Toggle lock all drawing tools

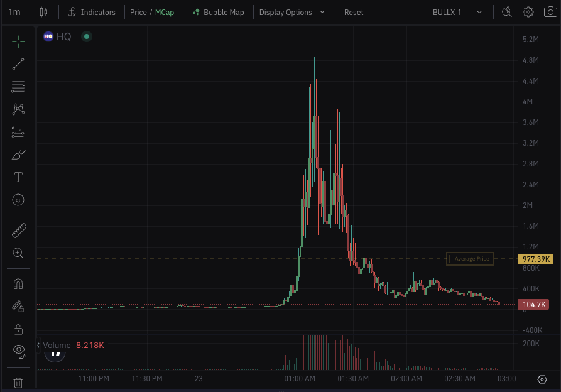click(18, 329)
